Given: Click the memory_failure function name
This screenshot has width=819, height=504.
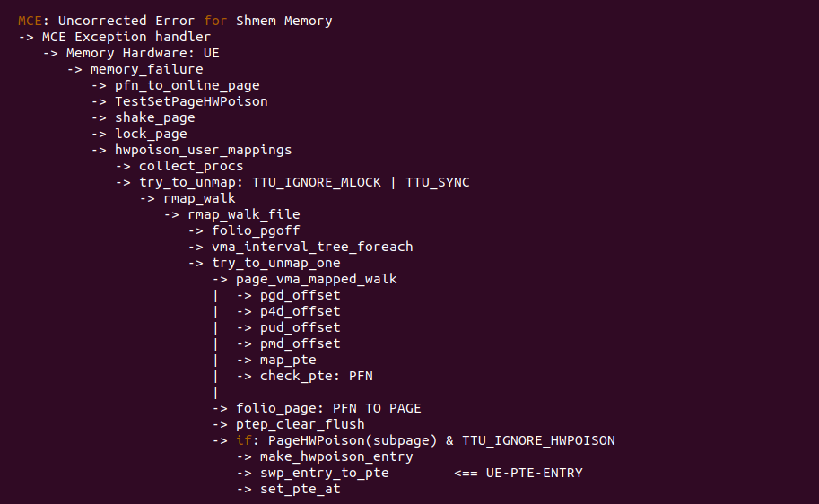Looking at the screenshot, I should pos(146,69).
